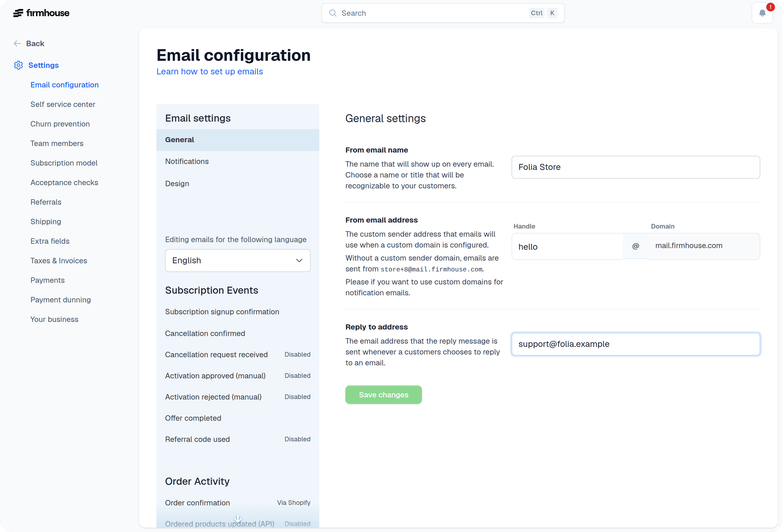Select Notifications email settings tab
This screenshot has width=782, height=532.
tap(238, 161)
